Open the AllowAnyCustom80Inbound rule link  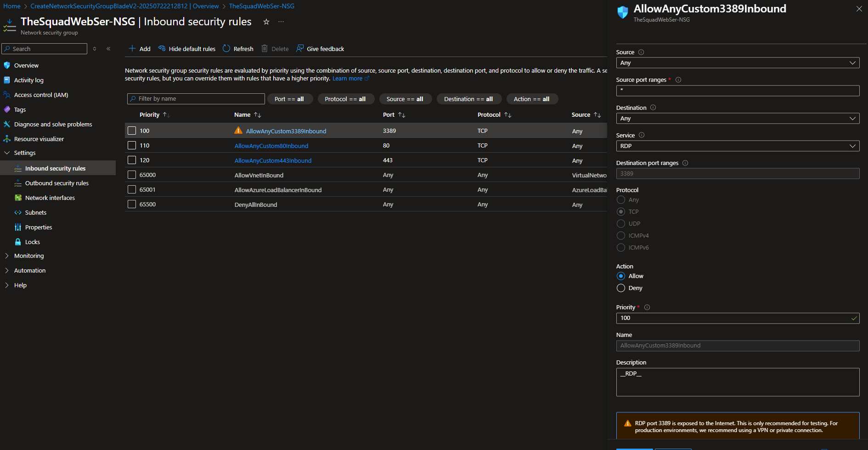click(271, 146)
